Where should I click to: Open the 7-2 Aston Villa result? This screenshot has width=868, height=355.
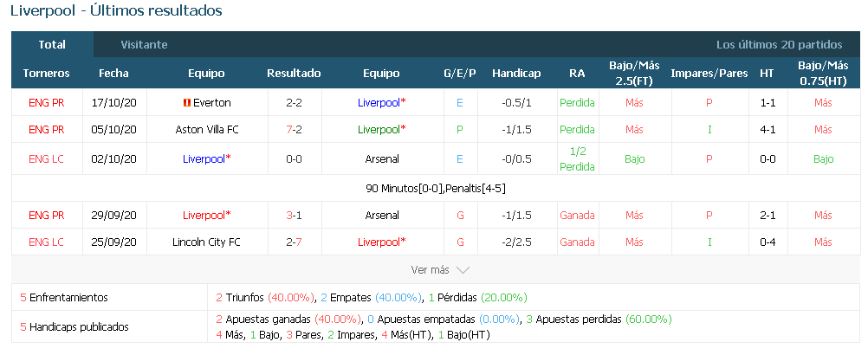(294, 130)
